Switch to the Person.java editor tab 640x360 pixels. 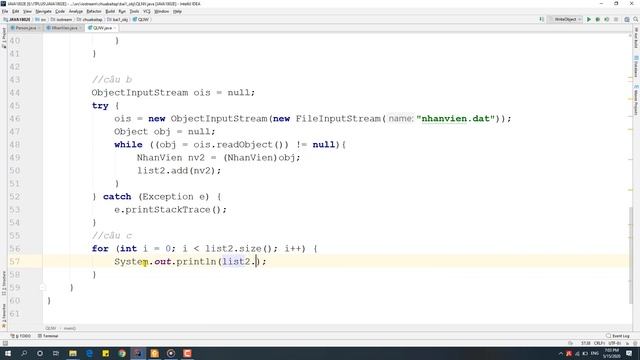(x=25, y=28)
